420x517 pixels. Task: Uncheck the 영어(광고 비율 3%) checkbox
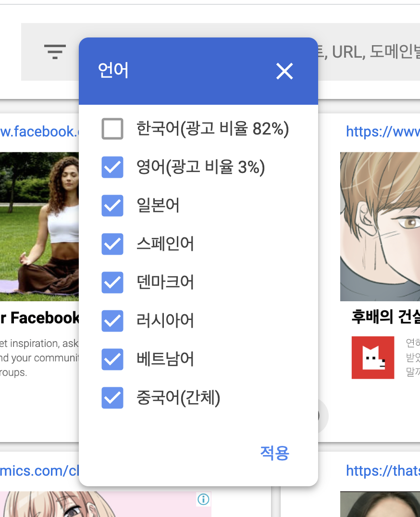point(112,167)
